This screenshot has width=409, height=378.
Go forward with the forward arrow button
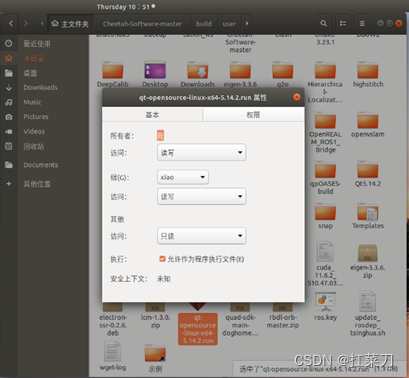(26, 24)
